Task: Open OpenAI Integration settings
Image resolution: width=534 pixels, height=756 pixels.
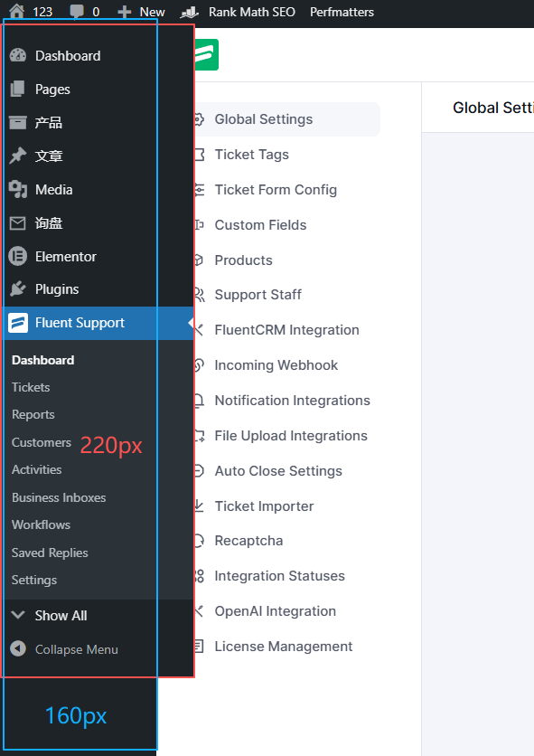Action: click(x=275, y=611)
